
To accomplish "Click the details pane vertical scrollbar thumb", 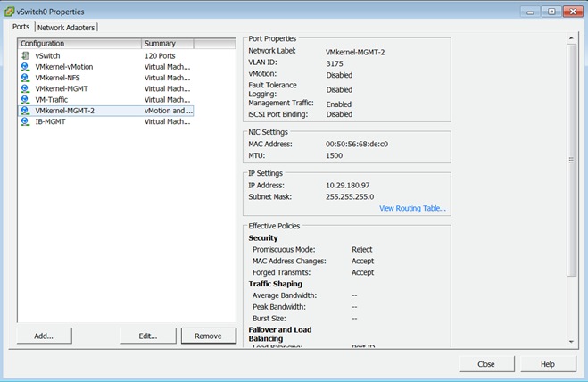I will [x=571, y=161].
